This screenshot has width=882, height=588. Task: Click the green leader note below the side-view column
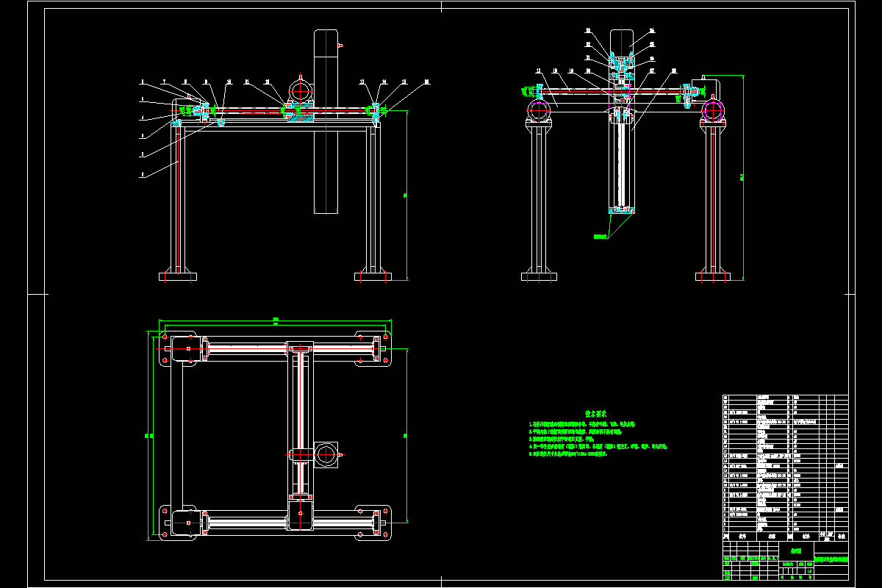point(601,237)
